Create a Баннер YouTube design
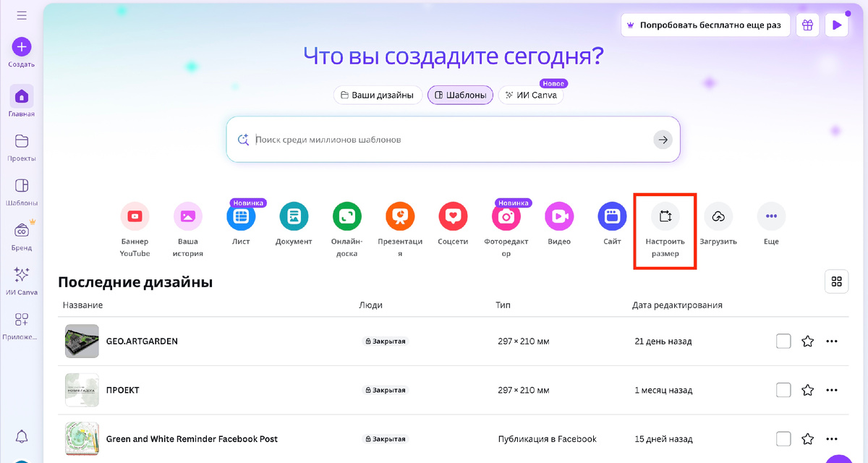 [135, 229]
